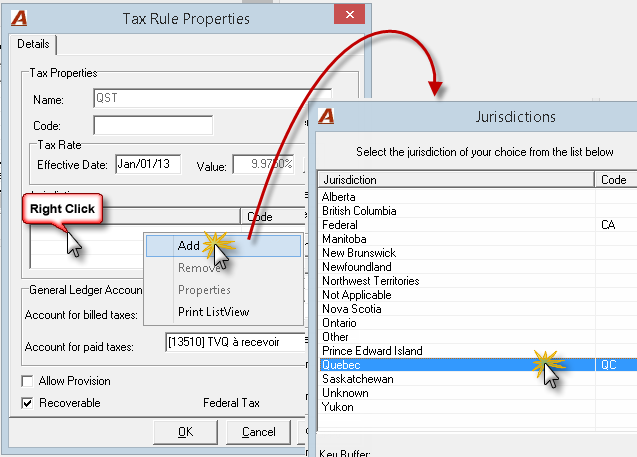
Task: Click the Cancel button
Action: click(x=258, y=432)
